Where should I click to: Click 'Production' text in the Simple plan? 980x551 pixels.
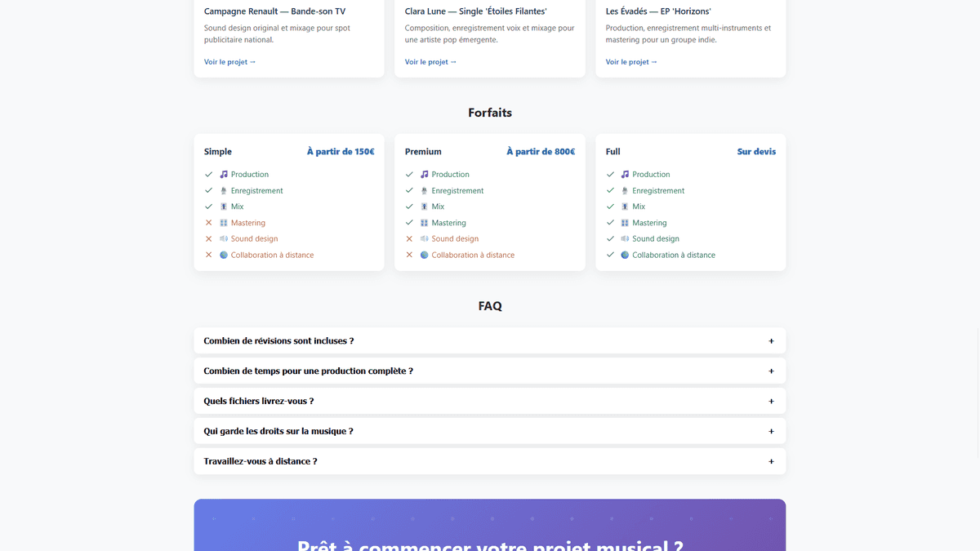click(x=250, y=175)
